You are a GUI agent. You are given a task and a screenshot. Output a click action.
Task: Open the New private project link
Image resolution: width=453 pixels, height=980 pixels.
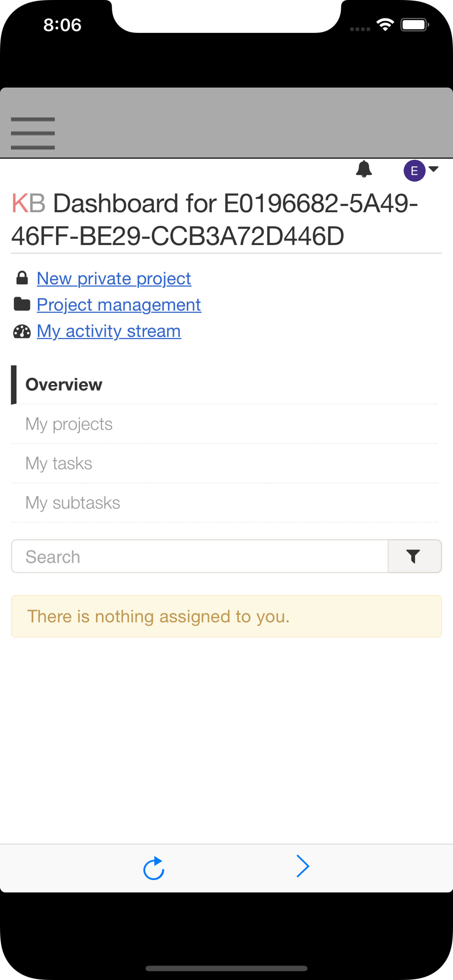click(x=114, y=278)
